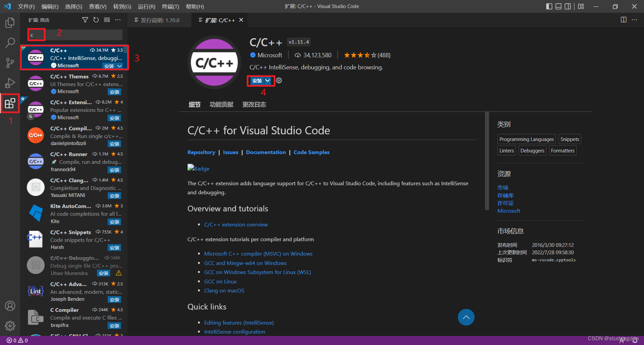Toggle the primary side bar layout icon

click(549, 6)
